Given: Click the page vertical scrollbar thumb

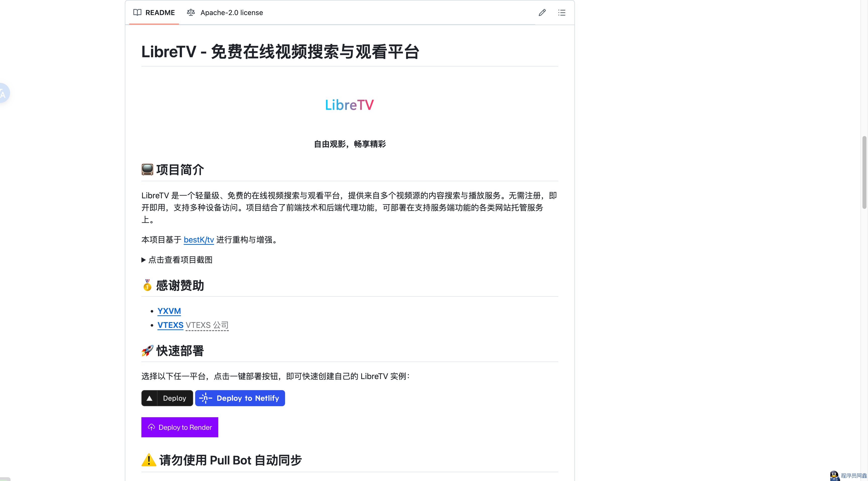Looking at the screenshot, I should pos(864,172).
